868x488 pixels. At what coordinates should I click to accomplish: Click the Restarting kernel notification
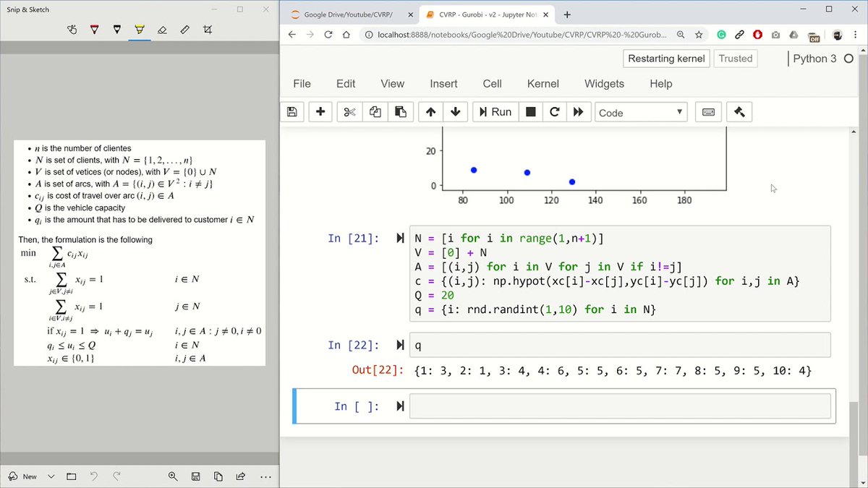click(x=666, y=59)
